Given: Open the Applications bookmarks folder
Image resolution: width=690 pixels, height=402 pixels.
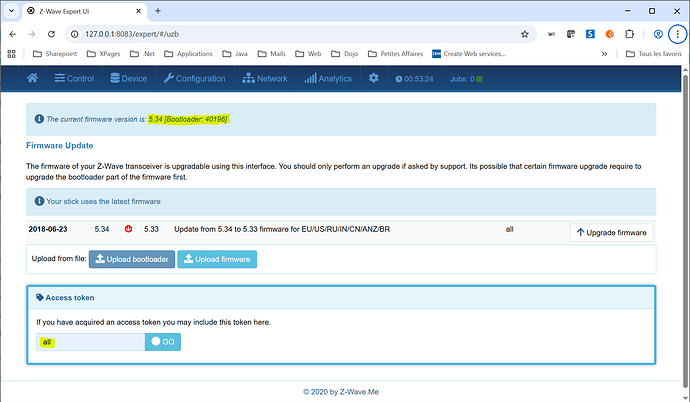Looking at the screenshot, I should pos(188,54).
